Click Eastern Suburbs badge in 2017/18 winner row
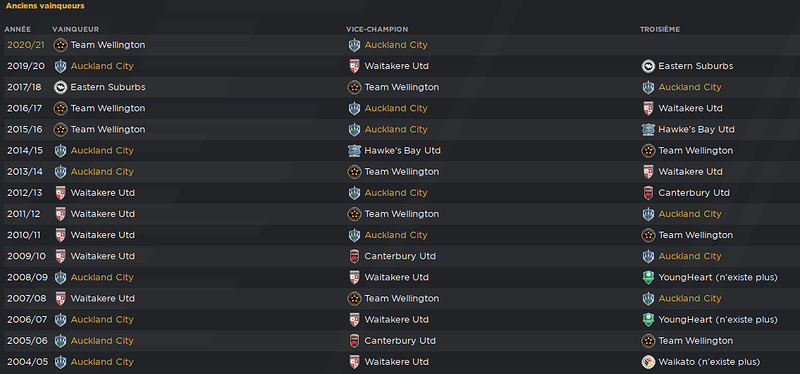The width and height of the screenshot is (800, 374). tap(61, 87)
